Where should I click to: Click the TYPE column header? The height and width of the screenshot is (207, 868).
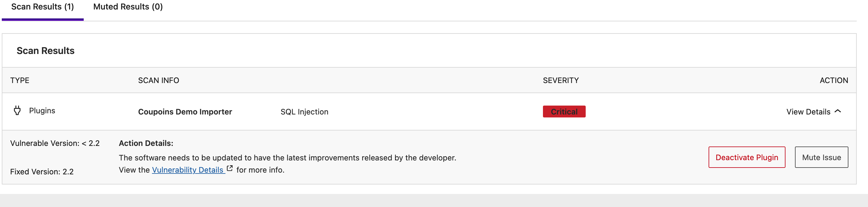pos(20,80)
